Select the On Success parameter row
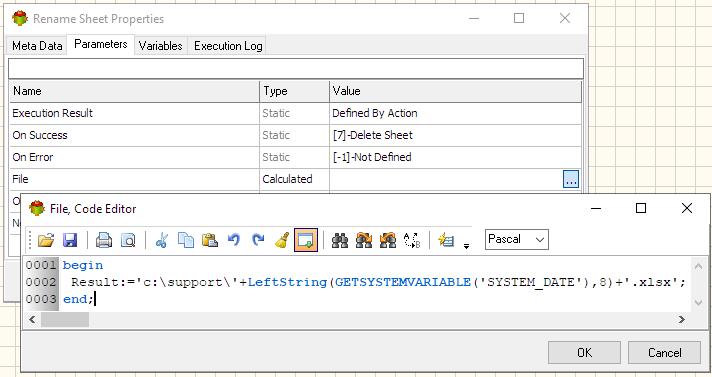 point(296,135)
